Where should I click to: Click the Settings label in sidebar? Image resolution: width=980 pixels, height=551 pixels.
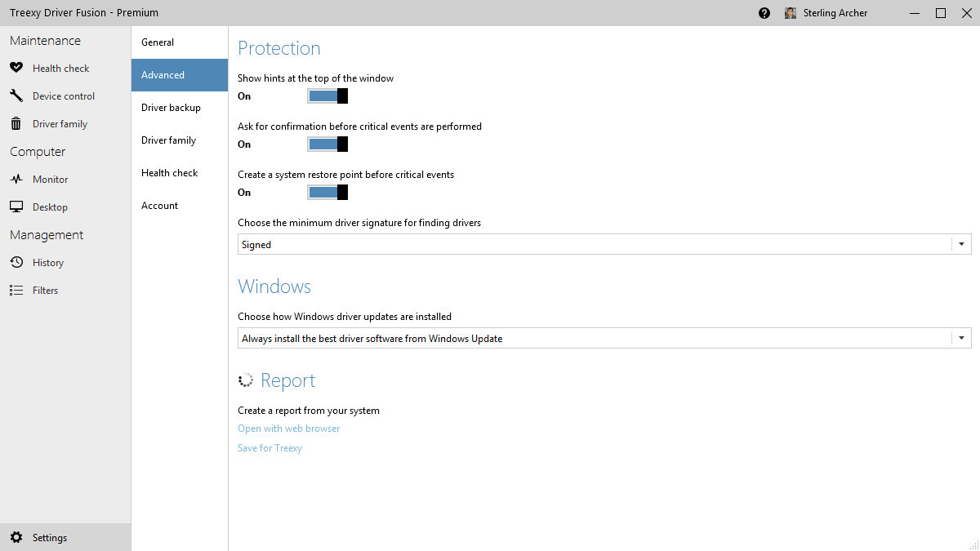point(50,538)
